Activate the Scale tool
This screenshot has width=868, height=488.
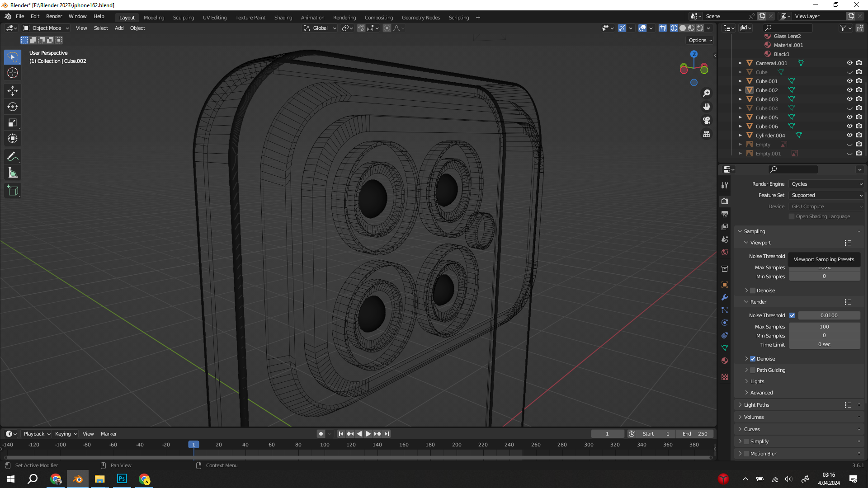click(13, 123)
